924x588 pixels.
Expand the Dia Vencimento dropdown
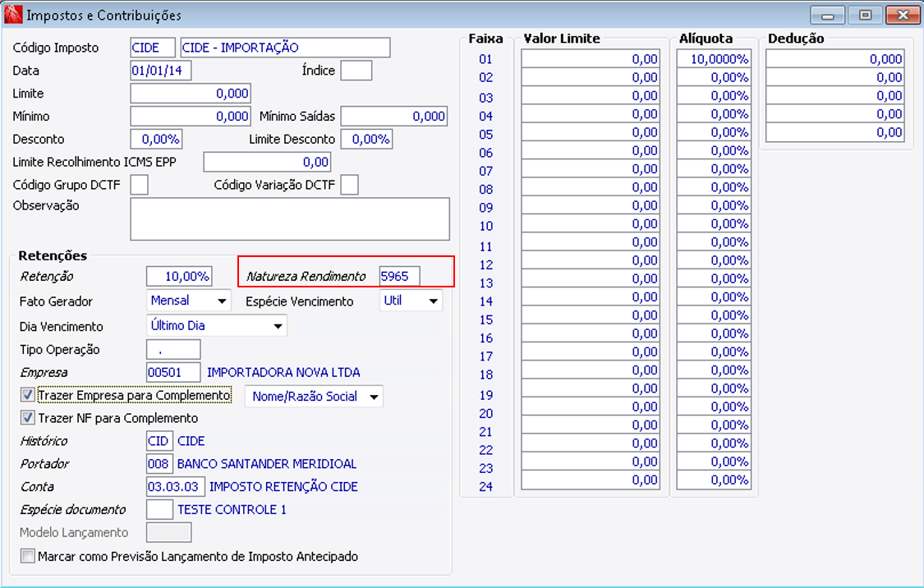click(216, 325)
